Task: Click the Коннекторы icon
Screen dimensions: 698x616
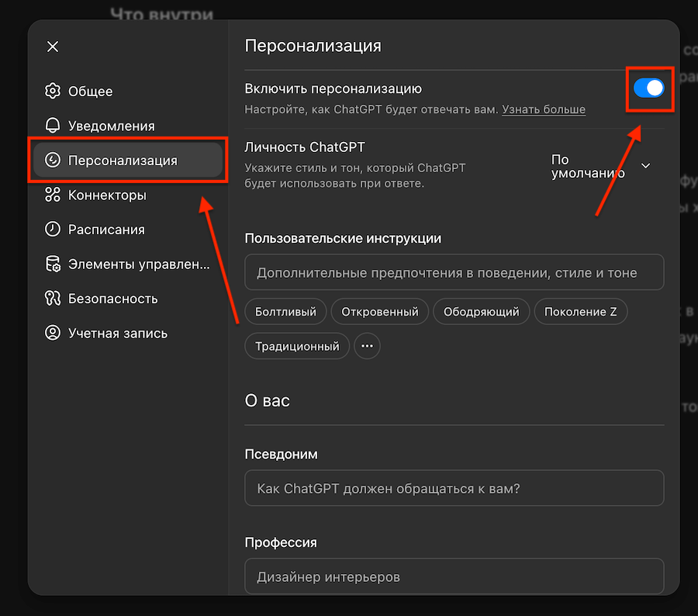Action: [53, 195]
